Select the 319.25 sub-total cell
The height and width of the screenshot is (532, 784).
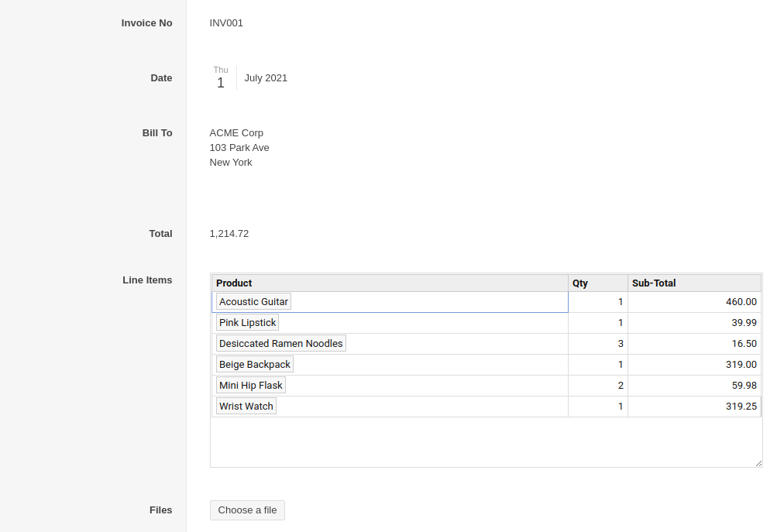[694, 407]
